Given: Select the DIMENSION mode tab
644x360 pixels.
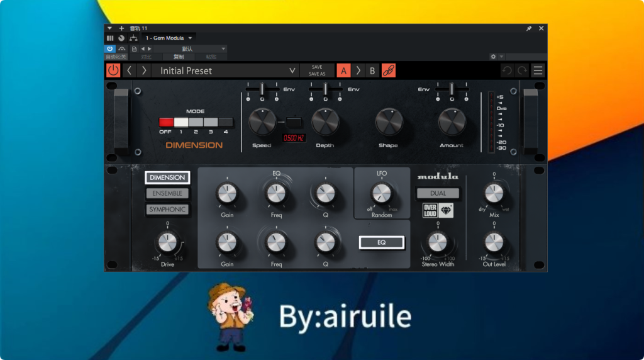Looking at the screenshot, I should [x=167, y=177].
